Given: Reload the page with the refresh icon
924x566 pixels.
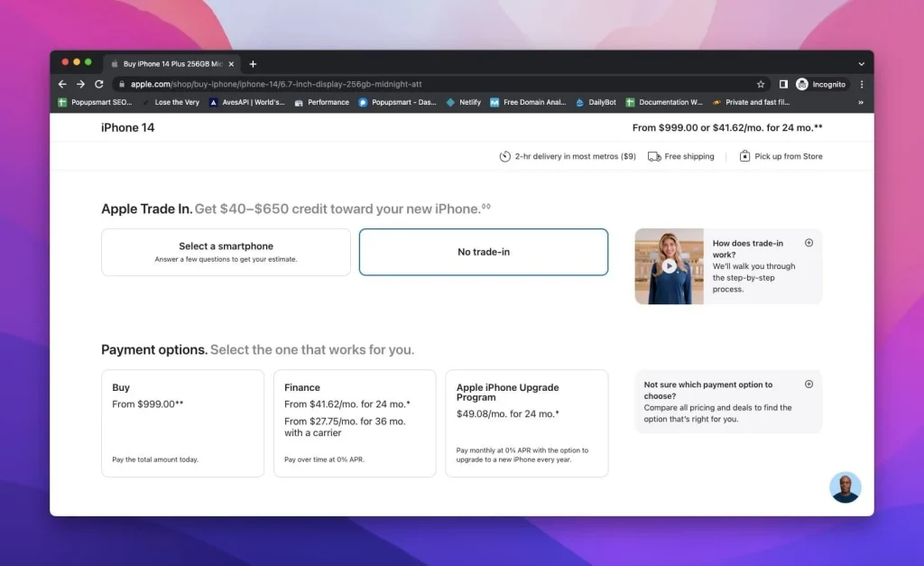Looking at the screenshot, I should pyautogui.click(x=99, y=84).
